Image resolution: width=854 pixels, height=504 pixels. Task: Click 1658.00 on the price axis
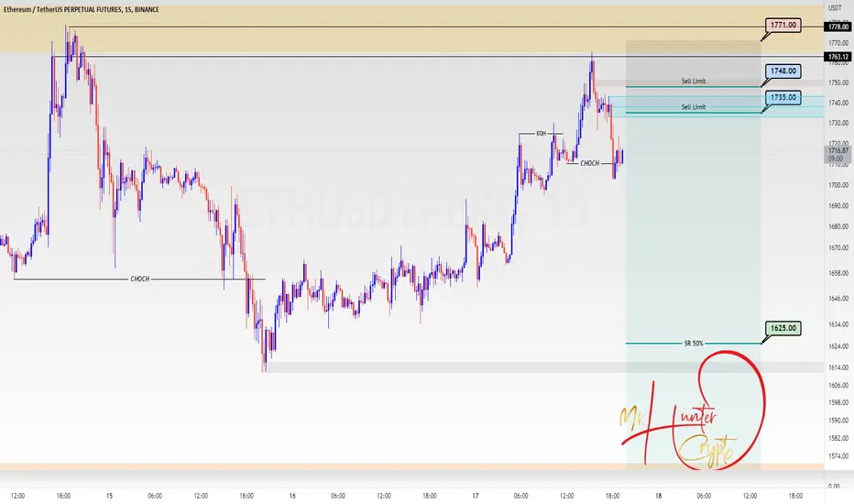838,273
